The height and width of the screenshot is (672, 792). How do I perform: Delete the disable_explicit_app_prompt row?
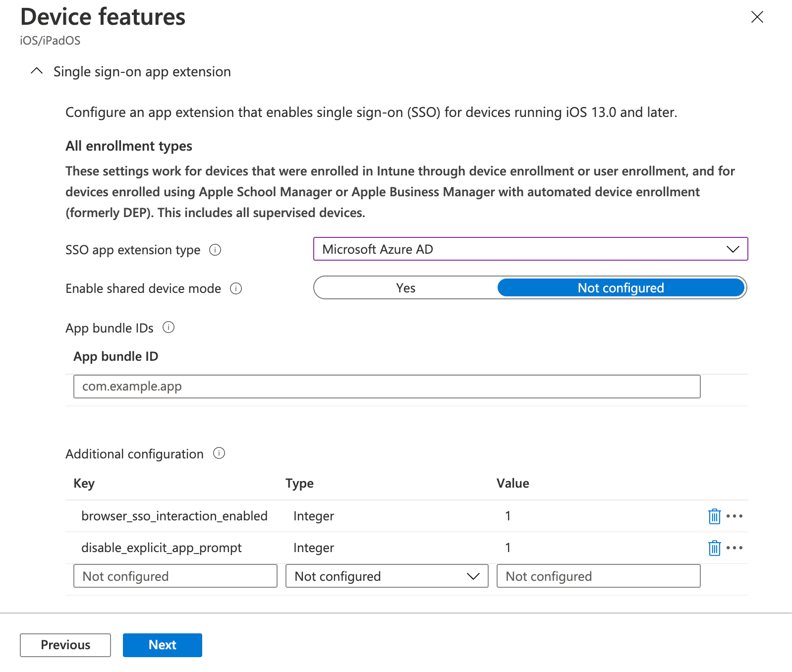714,548
